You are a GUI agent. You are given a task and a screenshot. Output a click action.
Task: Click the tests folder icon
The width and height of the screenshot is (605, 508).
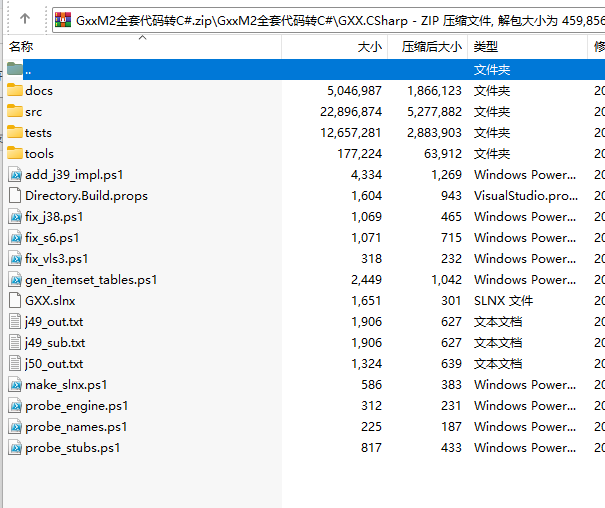click(15, 132)
